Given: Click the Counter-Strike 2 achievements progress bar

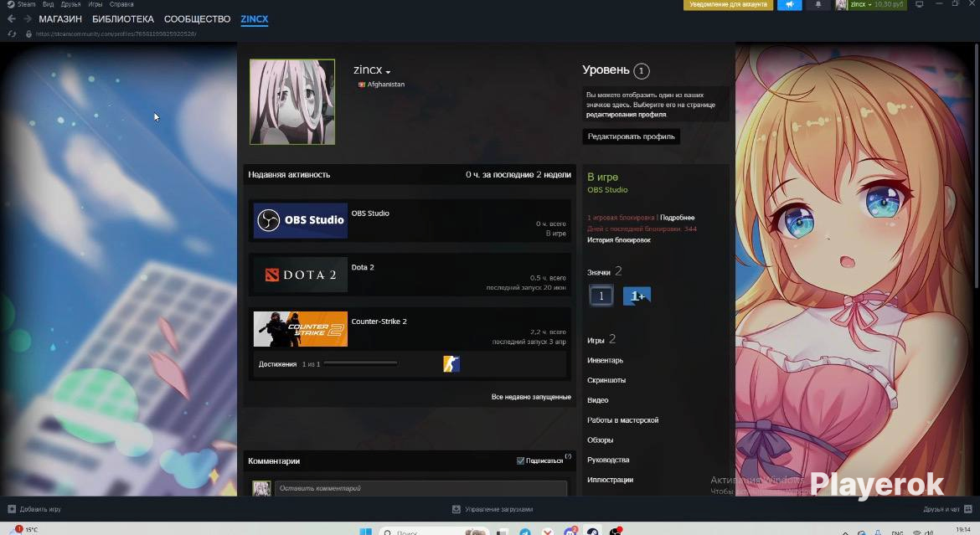Looking at the screenshot, I should 361,363.
